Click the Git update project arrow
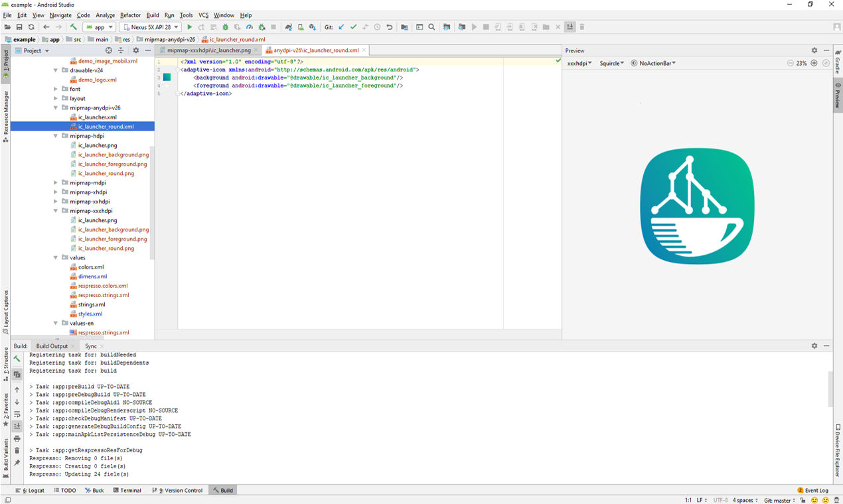 [x=341, y=27]
